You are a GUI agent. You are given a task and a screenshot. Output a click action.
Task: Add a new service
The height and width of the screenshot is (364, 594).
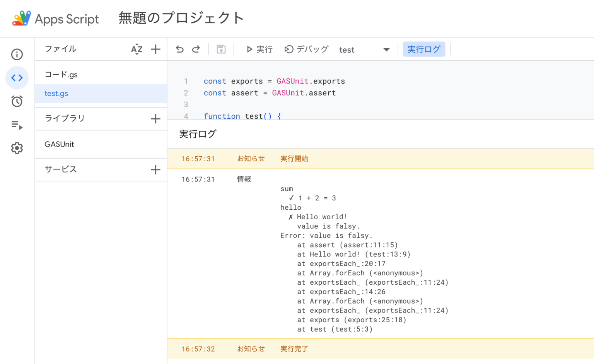[155, 169]
